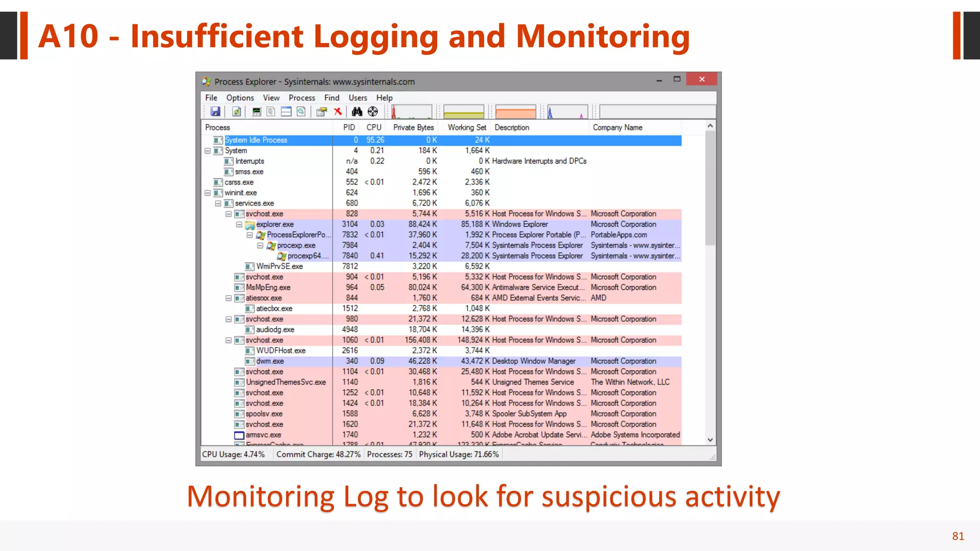Screen dimensions: 980x551
Task: Click the orange physical memory mini graph
Action: click(516, 112)
